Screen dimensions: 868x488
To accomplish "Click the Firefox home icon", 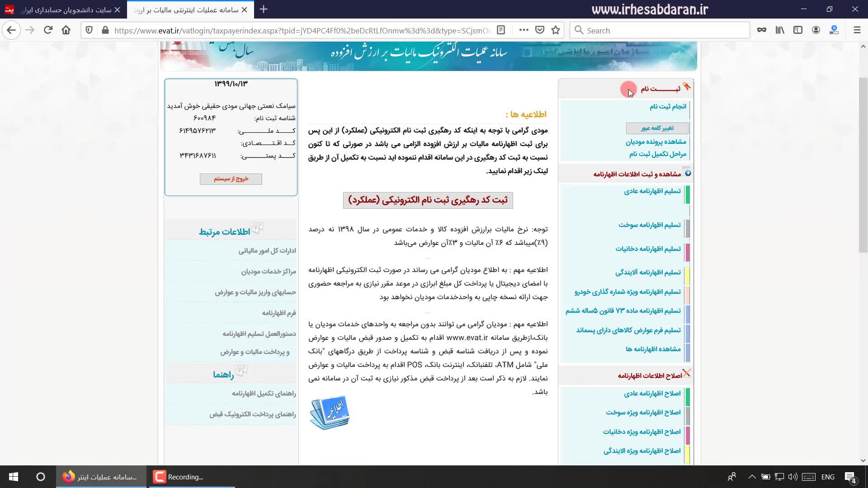I will point(66,30).
